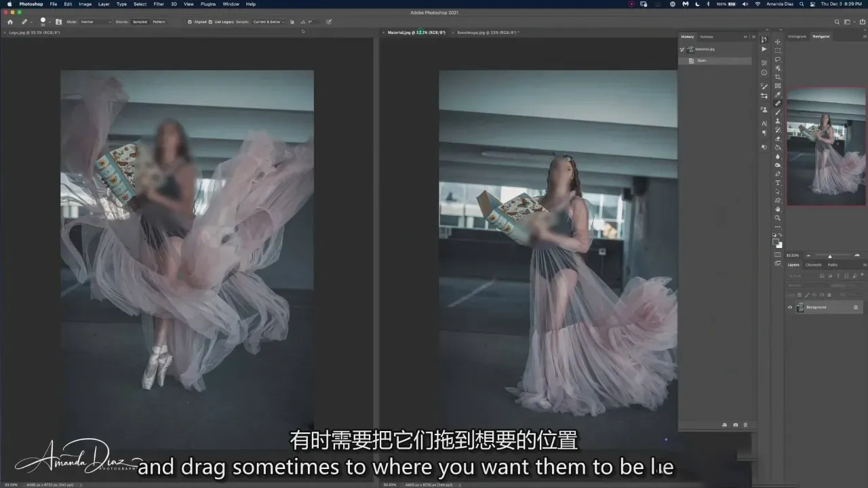Image resolution: width=868 pixels, height=488 pixels.
Task: Toggle the Use Legacy checkbox
Action: [x=211, y=22]
